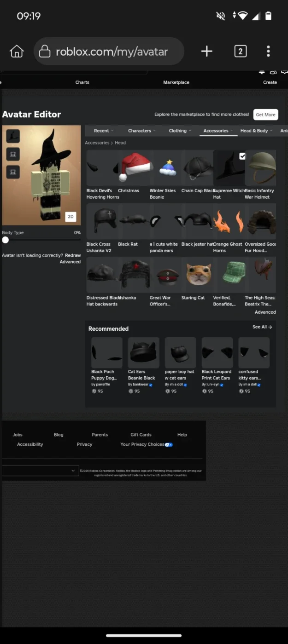Open Advanced below the accessories grid
Viewport: 288px width, 644px height.
(265, 312)
